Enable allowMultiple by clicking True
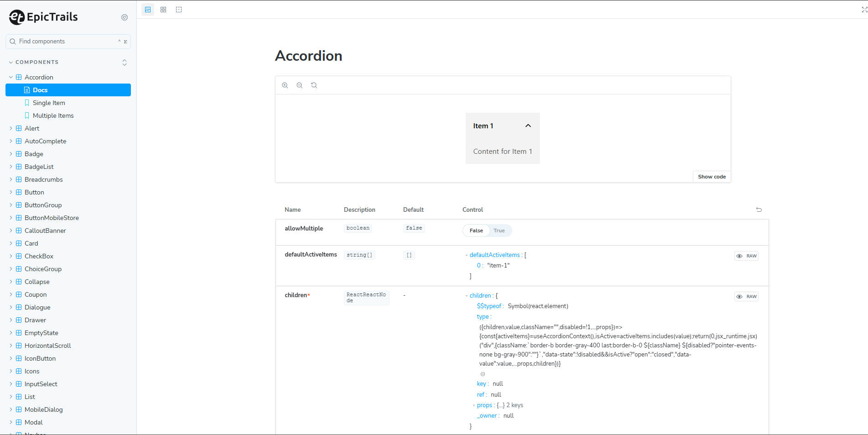Image resolution: width=868 pixels, height=435 pixels. (x=499, y=231)
